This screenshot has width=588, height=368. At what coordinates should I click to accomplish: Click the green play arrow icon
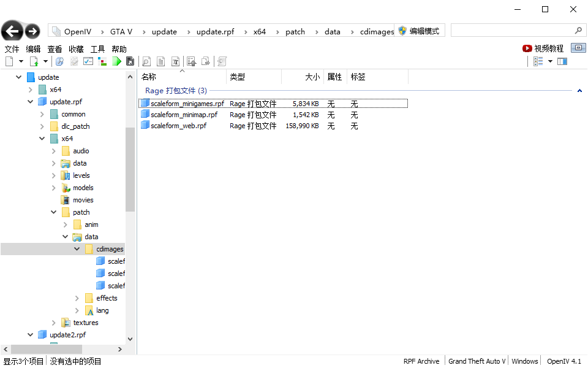point(116,61)
